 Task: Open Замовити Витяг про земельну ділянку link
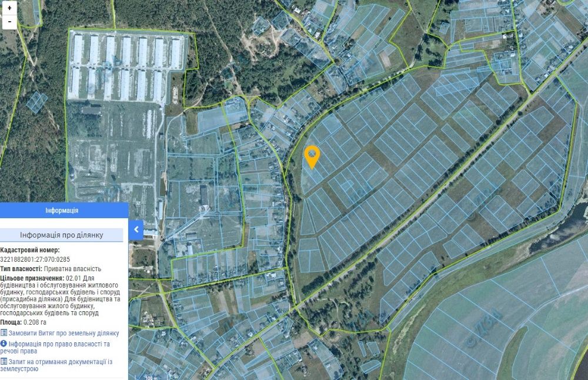click(x=64, y=333)
